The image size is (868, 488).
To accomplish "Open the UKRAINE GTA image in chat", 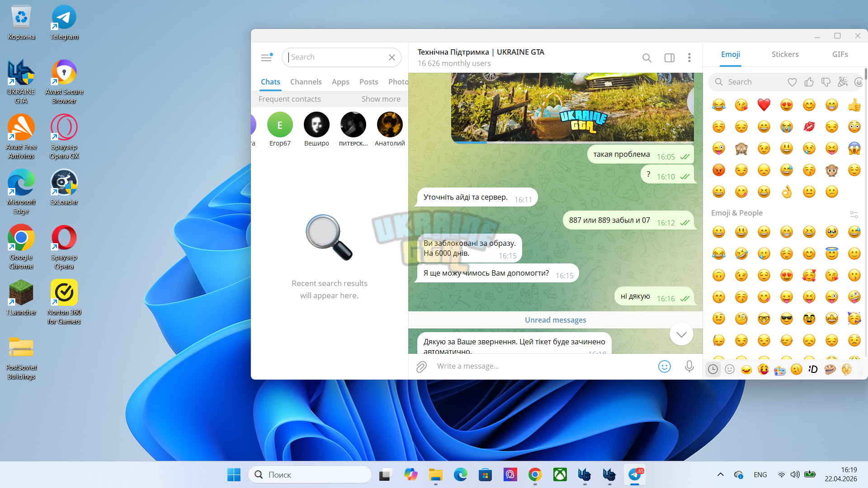I will (572, 108).
